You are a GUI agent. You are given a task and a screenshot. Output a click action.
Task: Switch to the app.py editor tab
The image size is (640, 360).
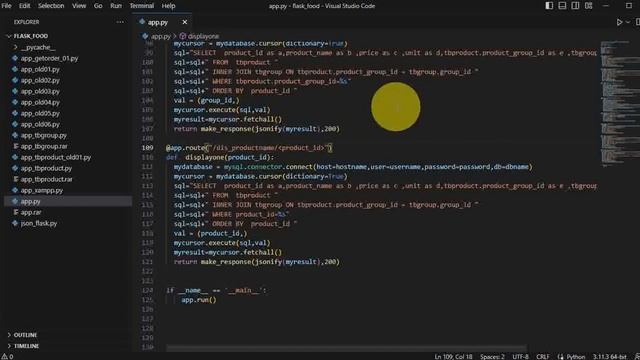158,22
